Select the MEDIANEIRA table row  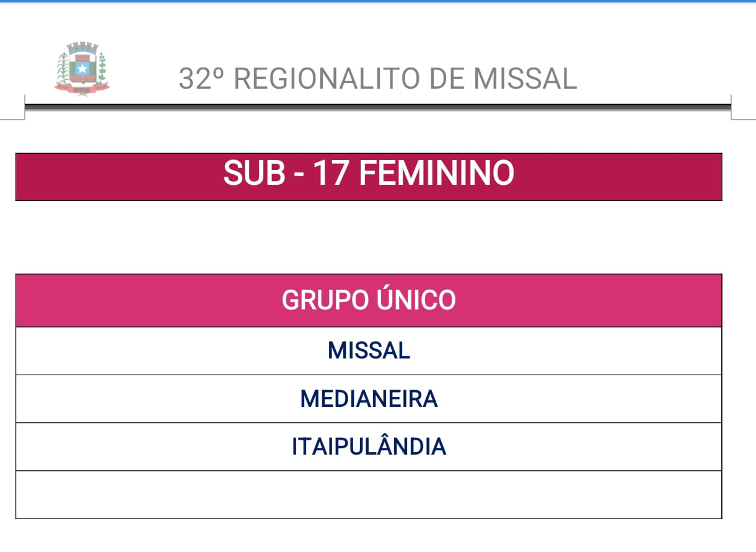pyautogui.click(x=369, y=399)
